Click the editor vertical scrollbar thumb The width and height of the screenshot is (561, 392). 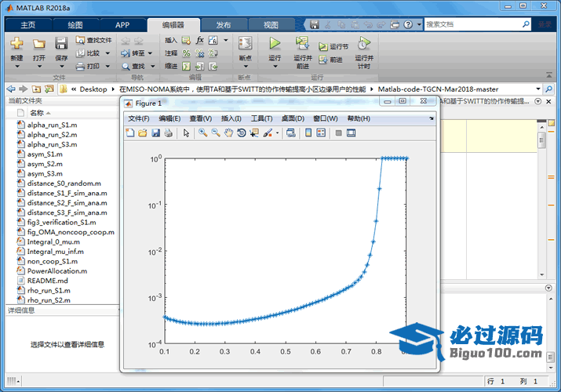click(541, 140)
